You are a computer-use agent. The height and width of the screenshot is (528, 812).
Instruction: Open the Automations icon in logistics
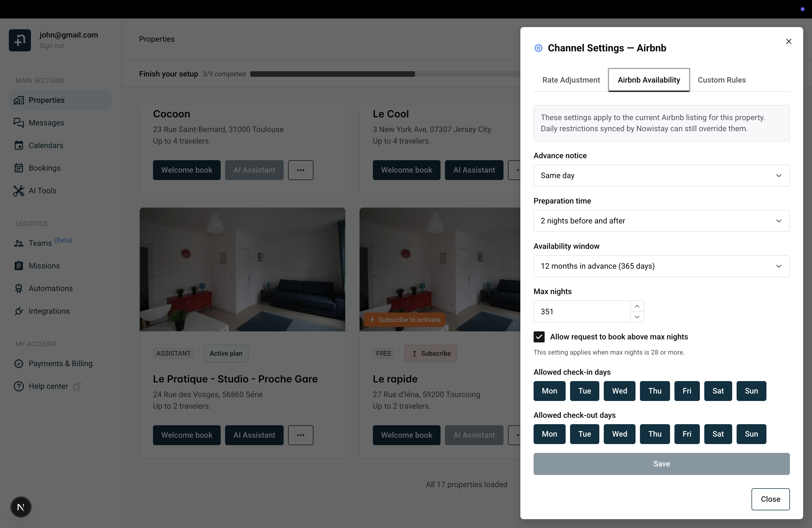point(19,288)
